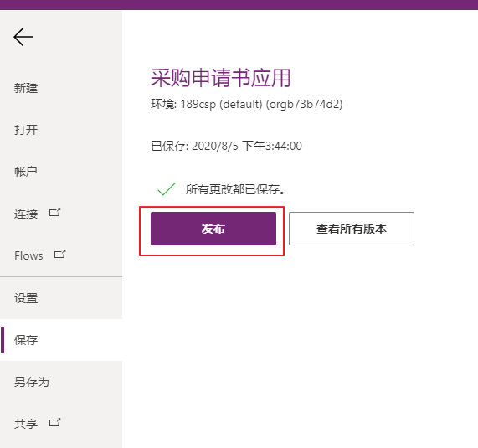Click the back arrow icon
This screenshot has width=478, height=448.
click(x=23, y=37)
